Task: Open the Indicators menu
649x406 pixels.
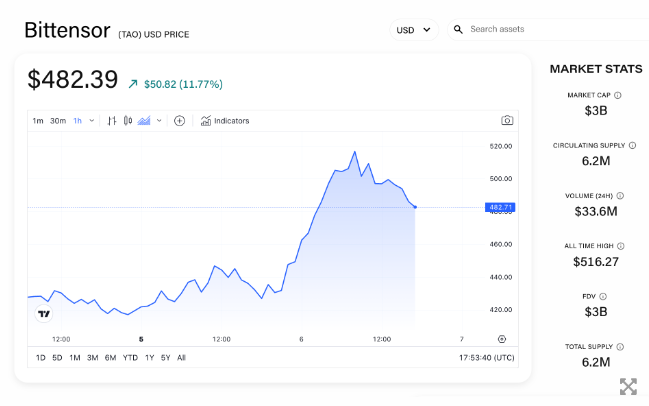Action: 225,121
